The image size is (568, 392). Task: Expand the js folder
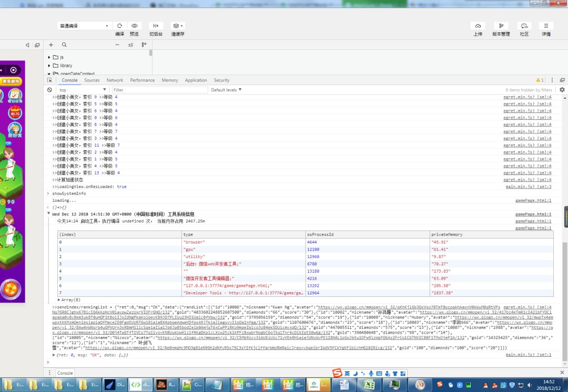(49, 57)
